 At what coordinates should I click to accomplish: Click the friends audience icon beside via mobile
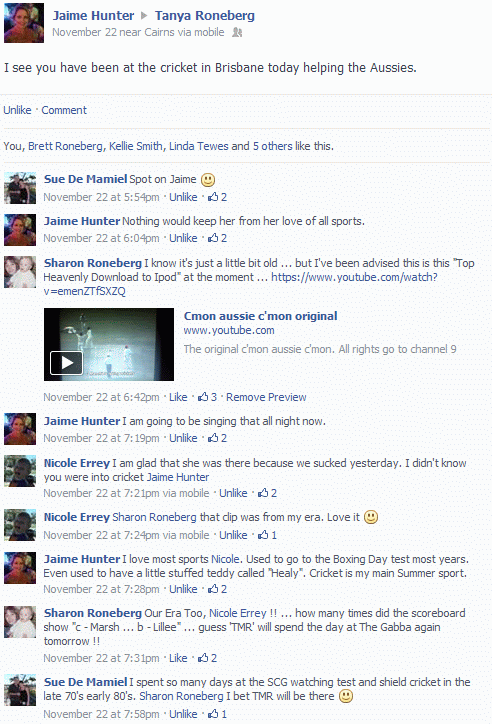237,32
